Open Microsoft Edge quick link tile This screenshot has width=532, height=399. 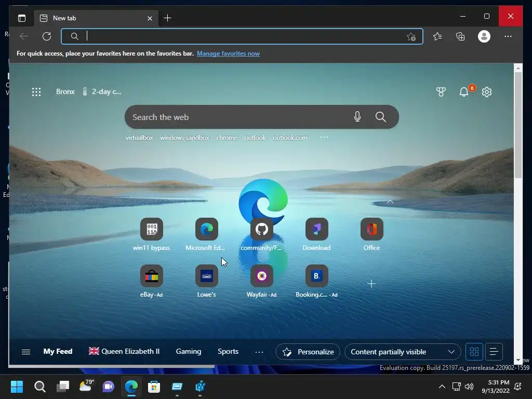pyautogui.click(x=206, y=234)
